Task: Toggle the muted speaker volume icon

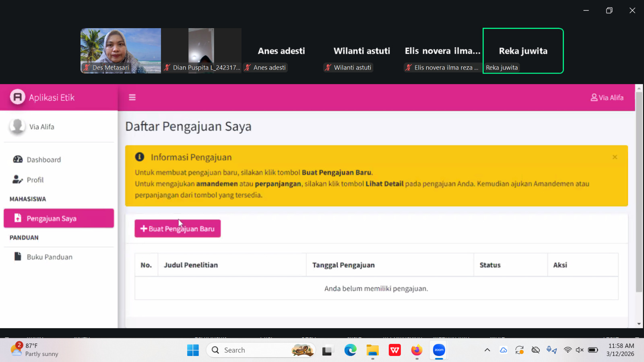Action: 580,350
